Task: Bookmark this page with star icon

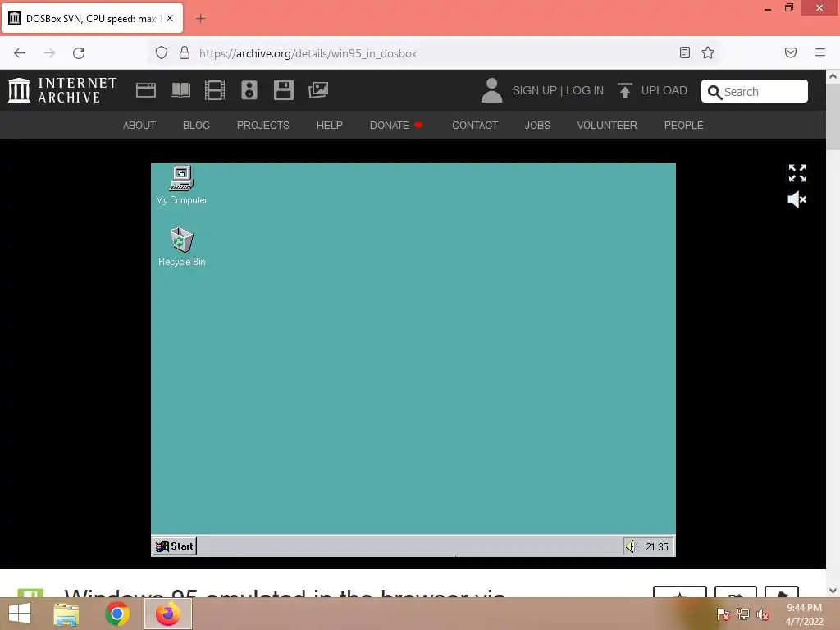Action: click(x=708, y=52)
